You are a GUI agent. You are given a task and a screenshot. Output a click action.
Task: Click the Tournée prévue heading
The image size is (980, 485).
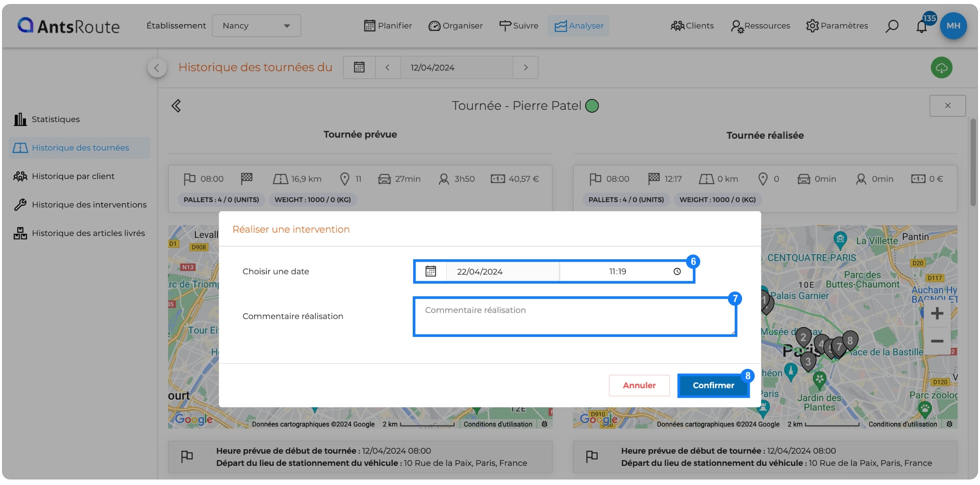pos(360,135)
